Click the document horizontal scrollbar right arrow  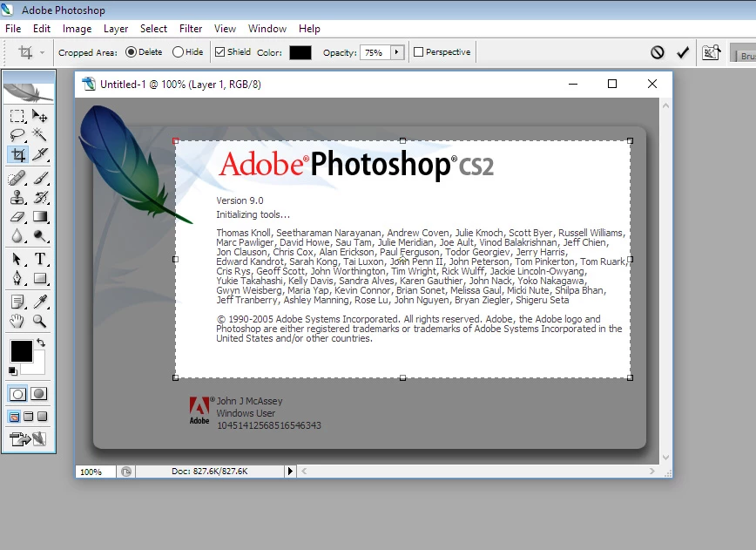tap(651, 471)
